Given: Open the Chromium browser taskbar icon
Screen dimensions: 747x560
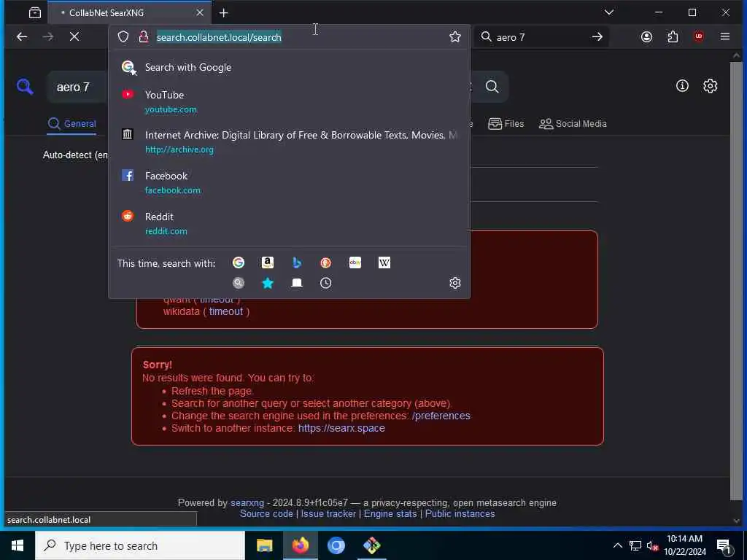Looking at the screenshot, I should point(336,545).
